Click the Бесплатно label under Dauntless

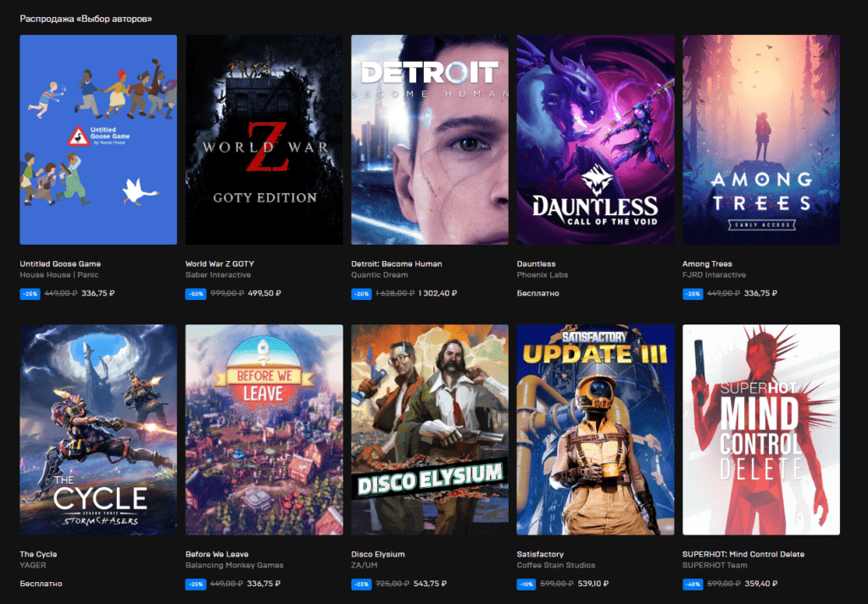tap(538, 293)
